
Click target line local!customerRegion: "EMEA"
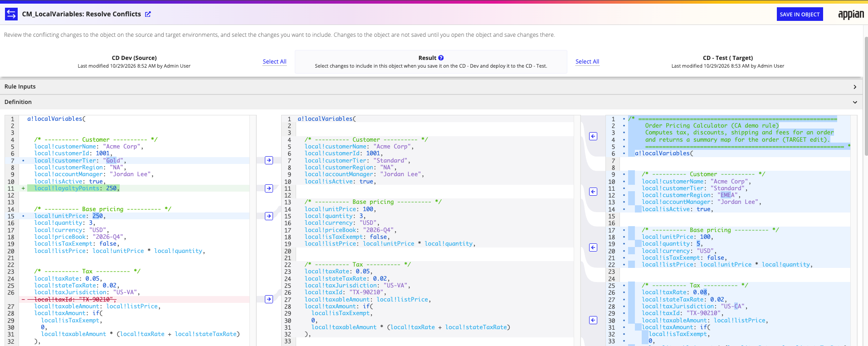click(692, 195)
